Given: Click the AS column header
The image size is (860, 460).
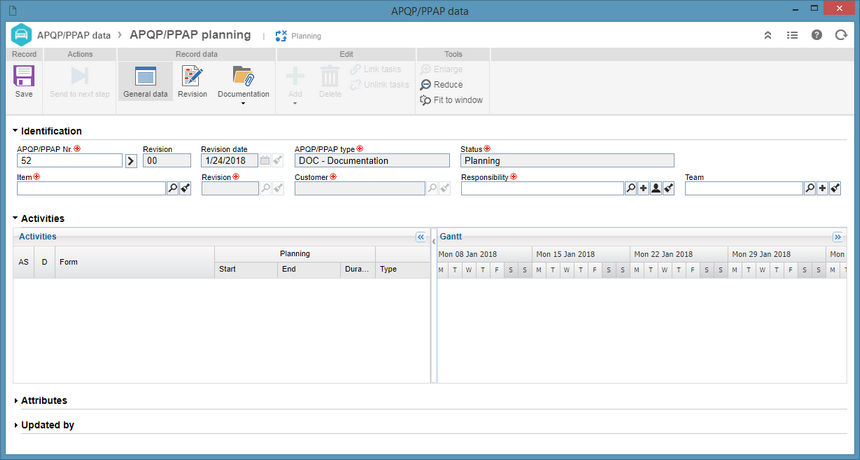Looking at the screenshot, I should 24,262.
